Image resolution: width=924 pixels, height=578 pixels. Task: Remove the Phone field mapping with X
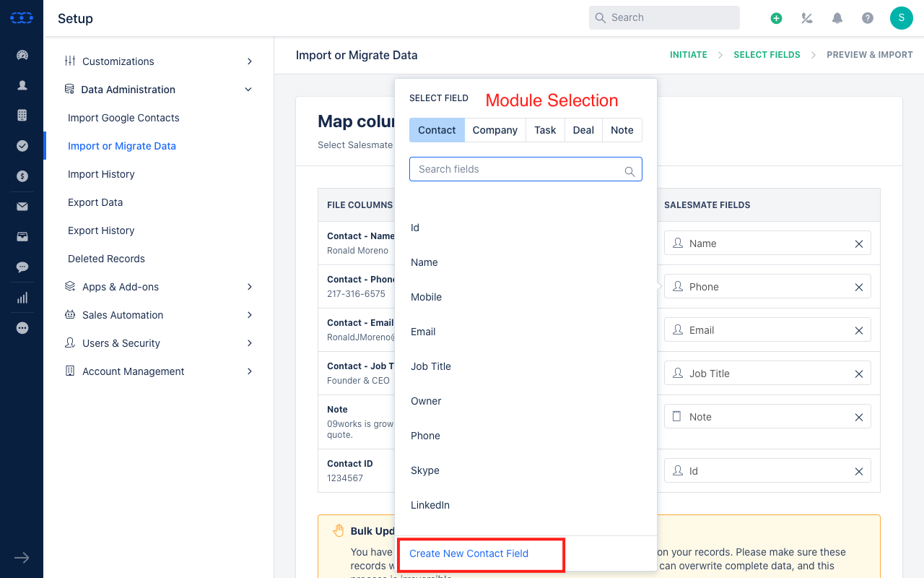tap(859, 288)
